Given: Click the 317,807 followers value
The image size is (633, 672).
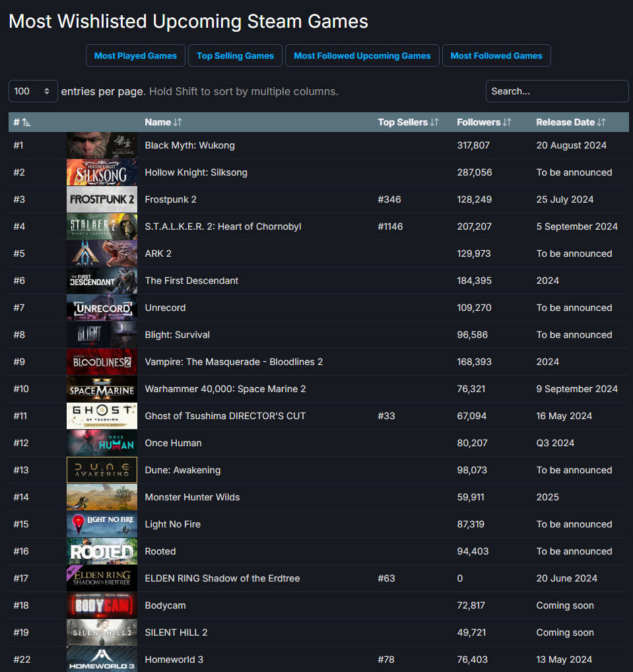Looking at the screenshot, I should point(473,145).
